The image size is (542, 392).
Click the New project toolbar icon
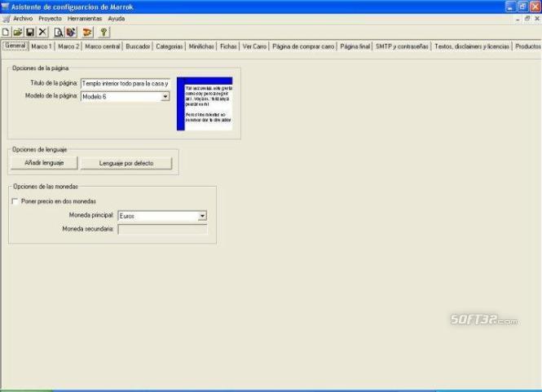pos(6,32)
